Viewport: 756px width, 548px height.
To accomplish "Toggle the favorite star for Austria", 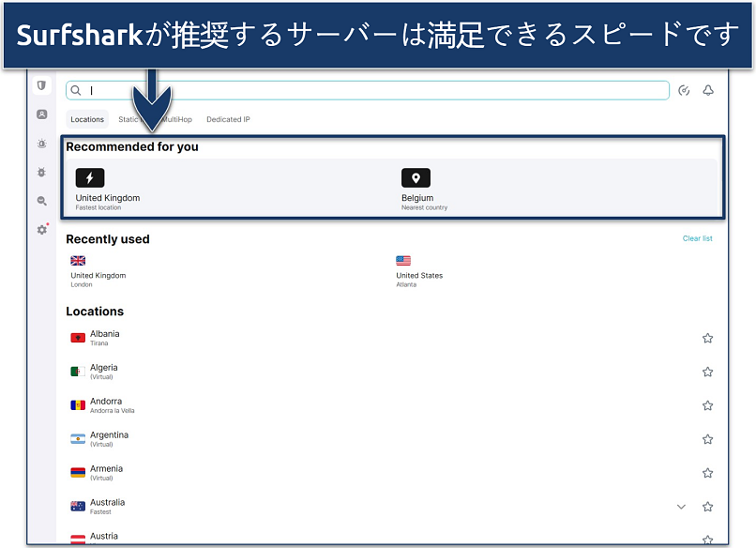I will 708,540.
